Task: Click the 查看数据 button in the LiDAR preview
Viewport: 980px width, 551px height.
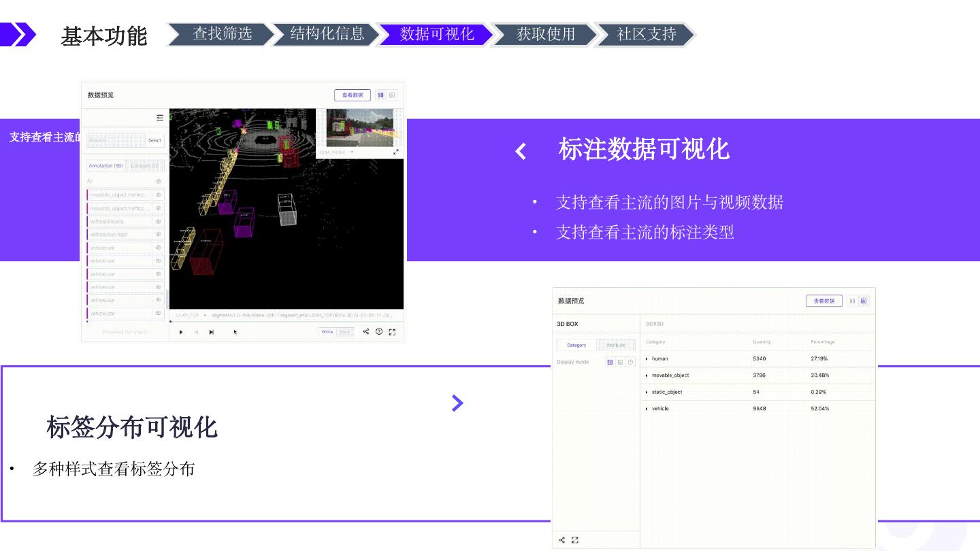Action: 352,95
